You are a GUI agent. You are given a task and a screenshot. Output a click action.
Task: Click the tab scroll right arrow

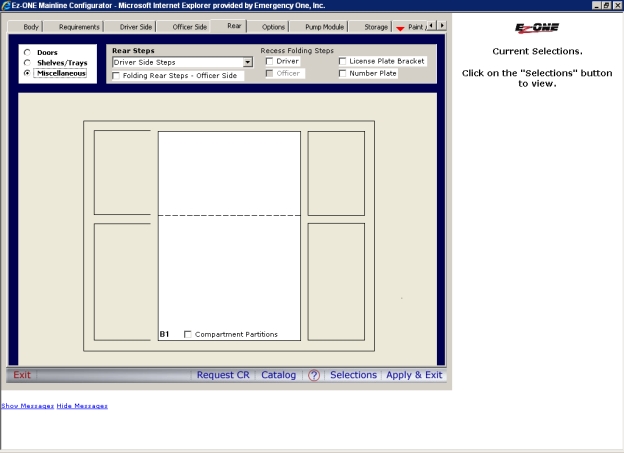tap(442, 25)
